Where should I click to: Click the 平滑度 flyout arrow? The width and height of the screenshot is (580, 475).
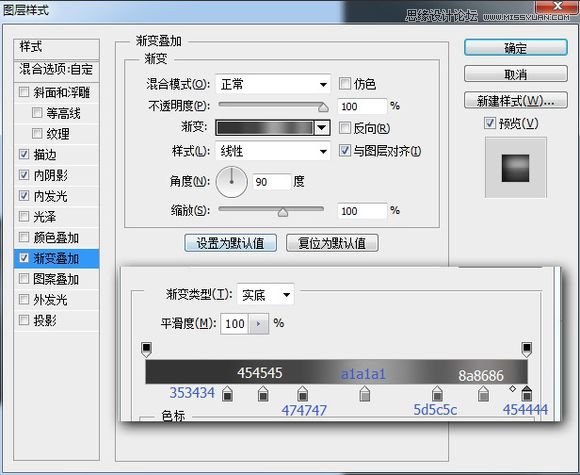(259, 324)
